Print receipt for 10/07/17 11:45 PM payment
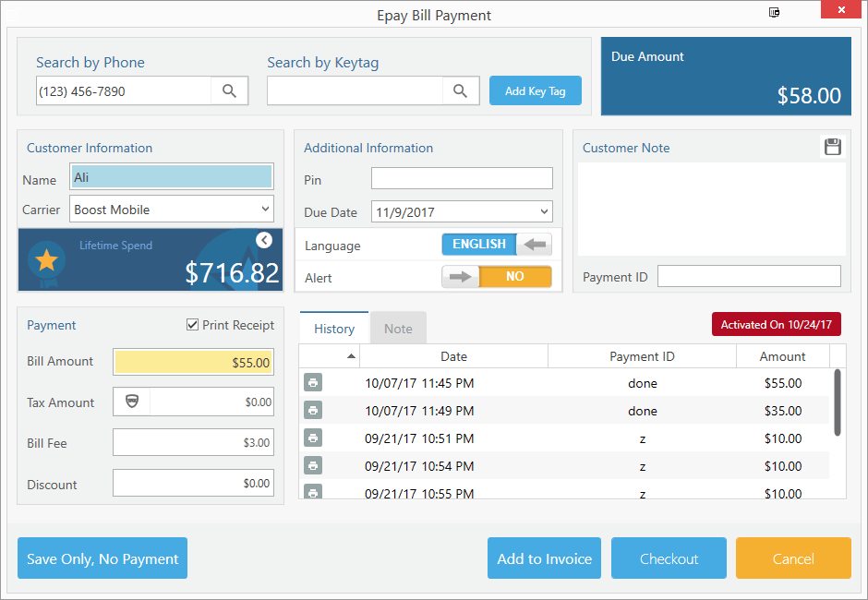The height and width of the screenshot is (600, 868). tap(313, 383)
